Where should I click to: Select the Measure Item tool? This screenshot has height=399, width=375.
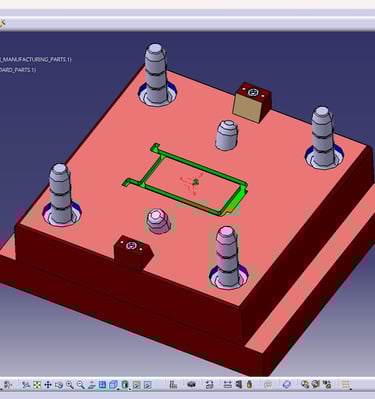[x=239, y=385]
